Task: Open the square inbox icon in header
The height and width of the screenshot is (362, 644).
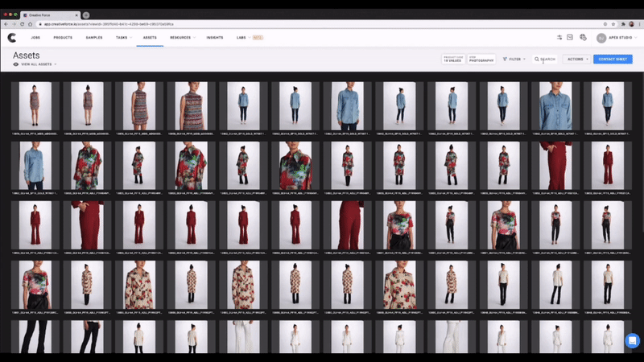Action: click(570, 37)
